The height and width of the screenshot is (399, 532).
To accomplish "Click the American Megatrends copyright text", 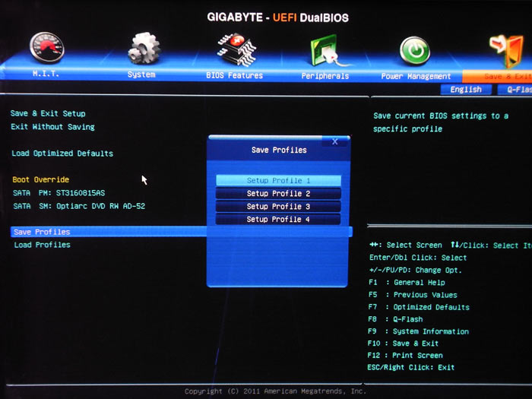I will pyautogui.click(x=275, y=391).
